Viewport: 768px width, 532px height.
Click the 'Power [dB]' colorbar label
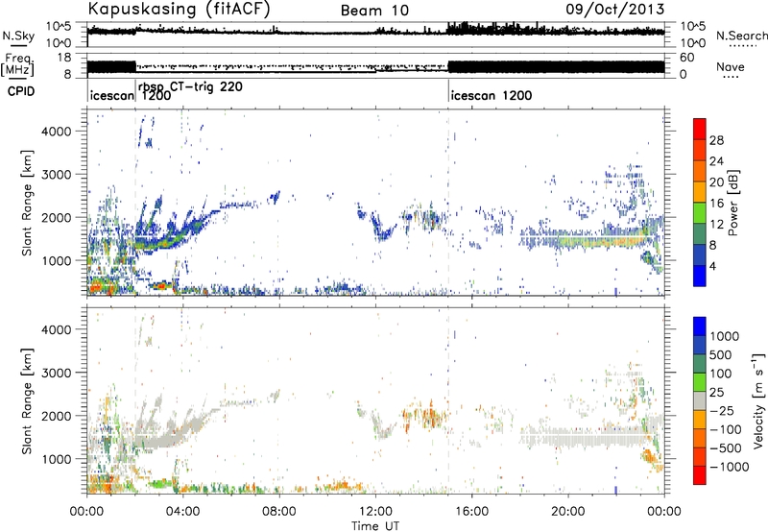733,203
